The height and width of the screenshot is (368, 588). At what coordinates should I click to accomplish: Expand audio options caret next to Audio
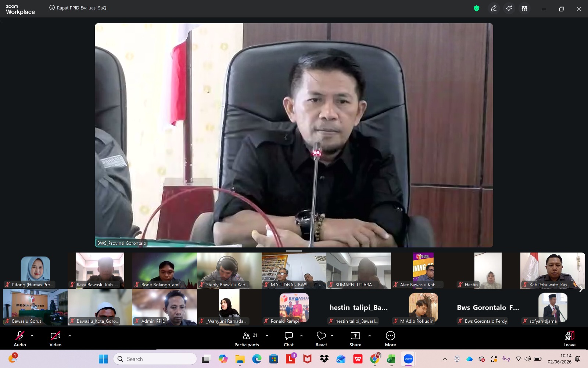tap(32, 336)
